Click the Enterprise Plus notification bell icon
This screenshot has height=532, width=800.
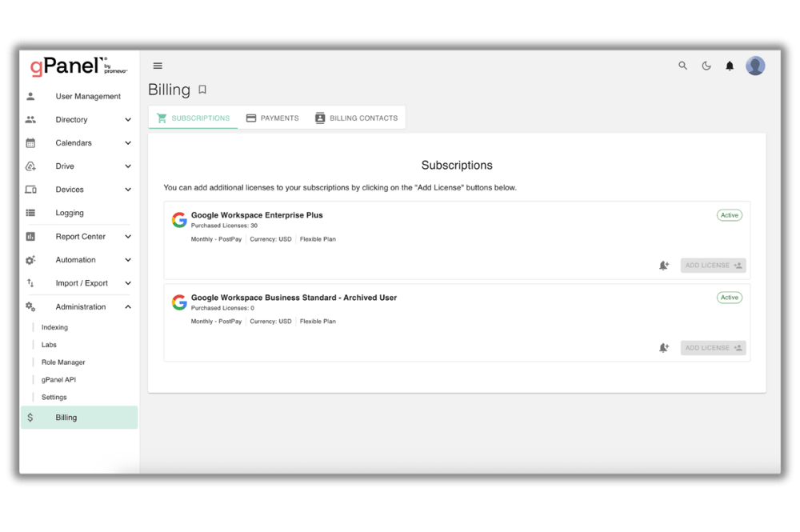[x=663, y=266]
